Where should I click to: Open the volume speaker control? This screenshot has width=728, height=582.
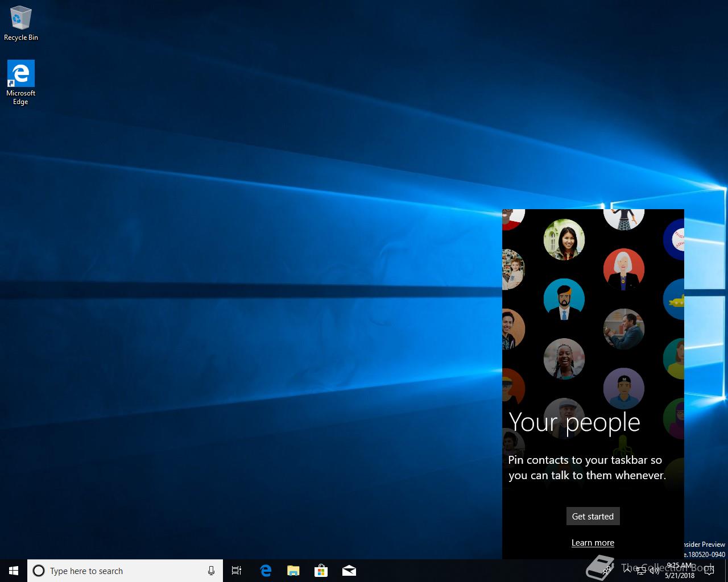tap(654, 571)
